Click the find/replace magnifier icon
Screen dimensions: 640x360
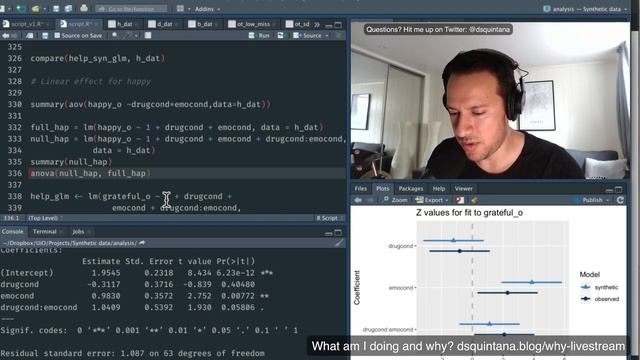click(x=115, y=36)
